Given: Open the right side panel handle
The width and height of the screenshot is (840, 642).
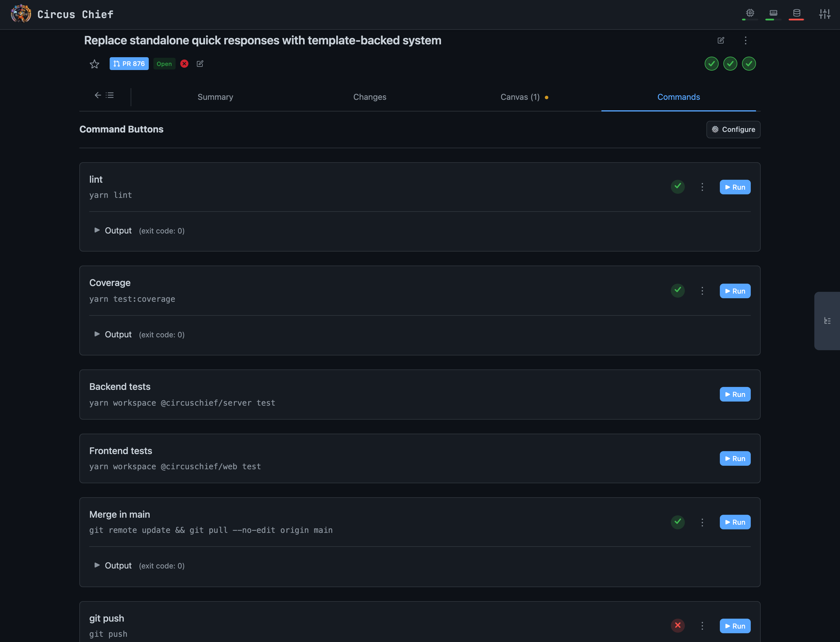Looking at the screenshot, I should pos(827,321).
